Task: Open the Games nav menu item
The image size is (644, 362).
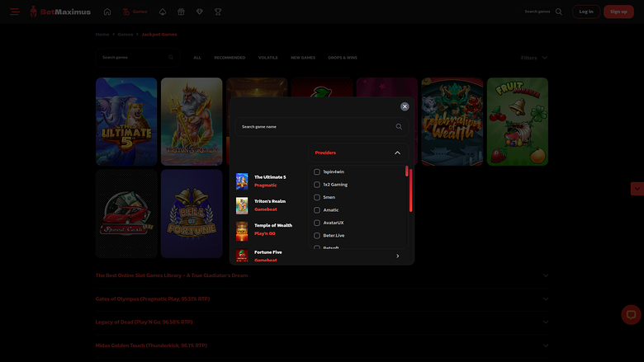Action: click(135, 12)
